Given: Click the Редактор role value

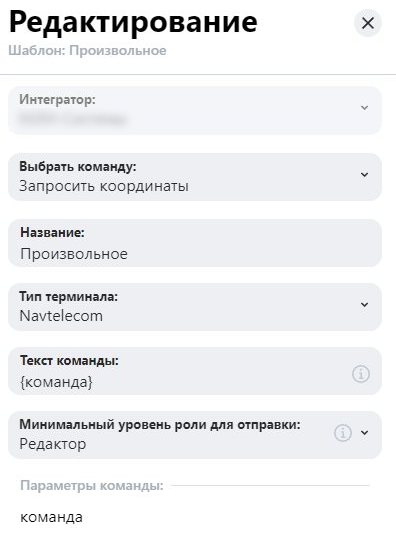Looking at the screenshot, I should [x=53, y=444].
